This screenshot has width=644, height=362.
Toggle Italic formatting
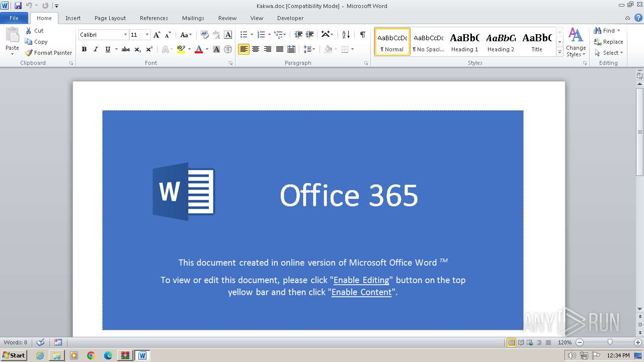pyautogui.click(x=96, y=49)
